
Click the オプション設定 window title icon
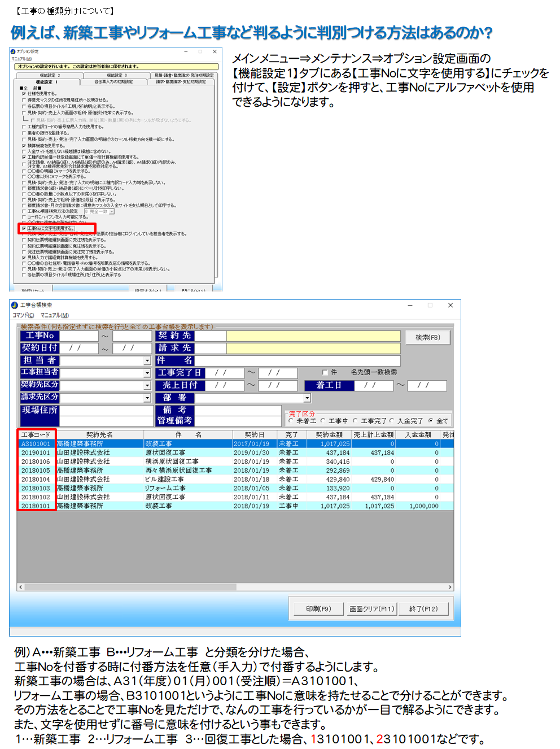[x=13, y=51]
